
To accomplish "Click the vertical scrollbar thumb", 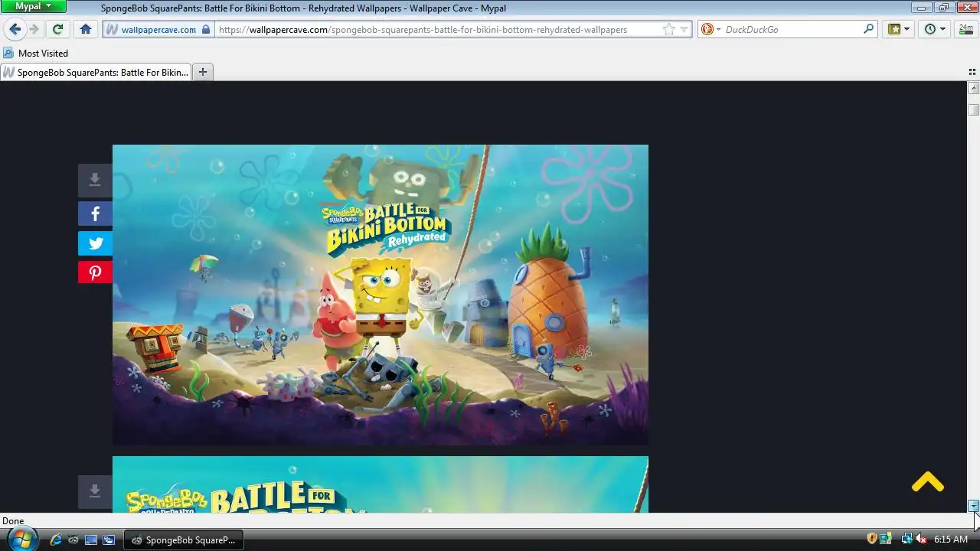I will [x=974, y=109].
